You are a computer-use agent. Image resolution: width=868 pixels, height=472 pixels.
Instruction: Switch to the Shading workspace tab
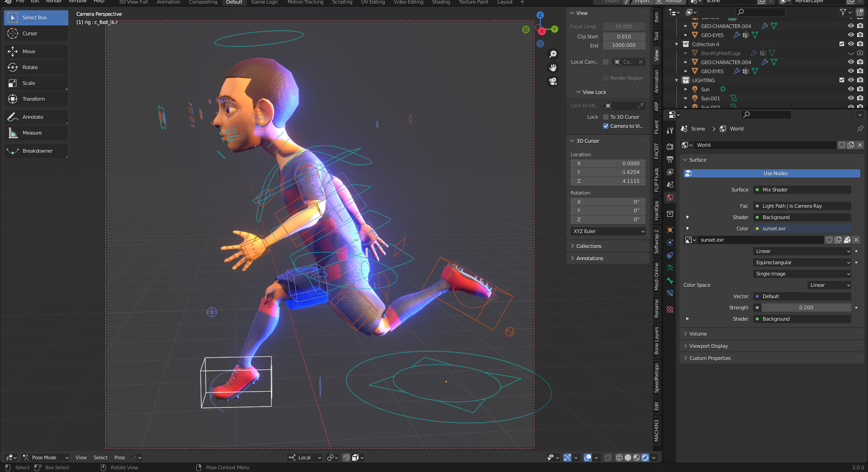pyautogui.click(x=440, y=2)
